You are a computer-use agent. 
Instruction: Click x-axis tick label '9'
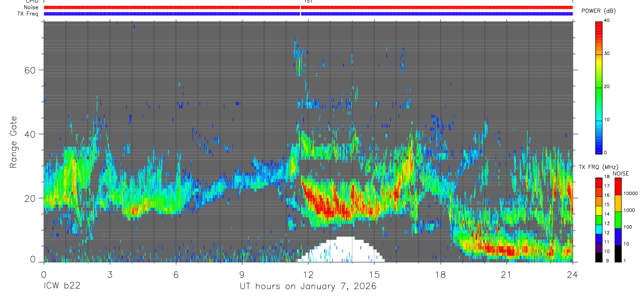(242, 274)
